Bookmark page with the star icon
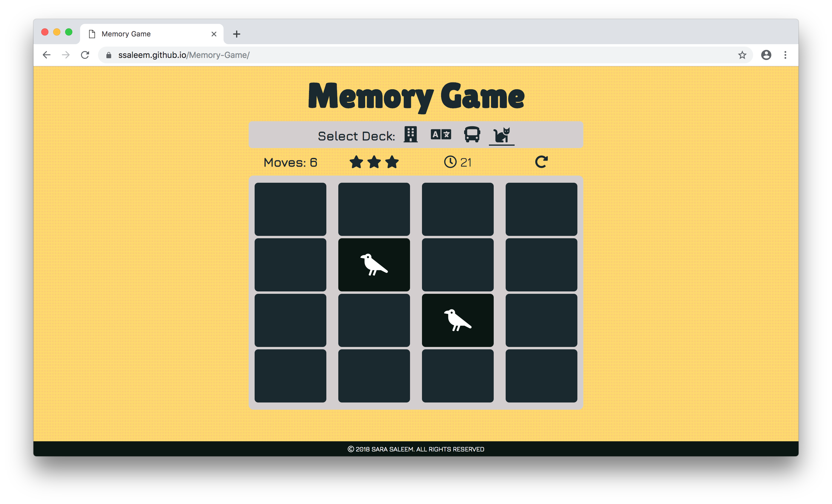Viewport: 832px width, 504px height. (742, 55)
